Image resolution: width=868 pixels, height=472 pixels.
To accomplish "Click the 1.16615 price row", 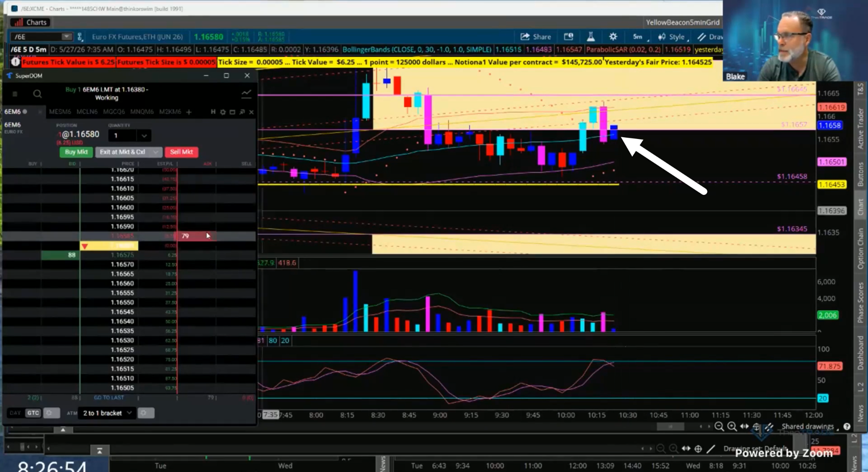I will [x=128, y=179].
